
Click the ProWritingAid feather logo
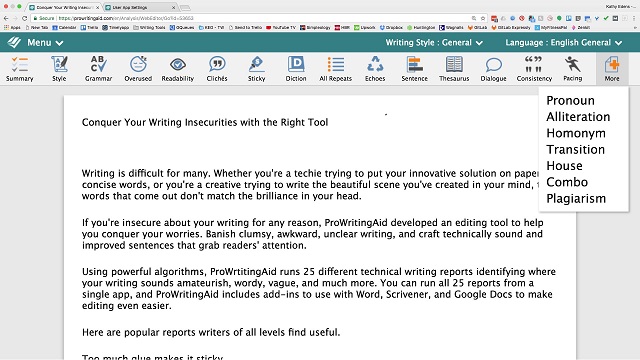(14, 42)
